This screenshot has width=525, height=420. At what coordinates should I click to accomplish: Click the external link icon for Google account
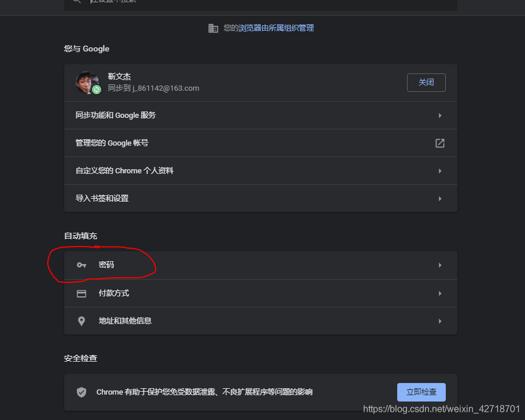(x=439, y=143)
